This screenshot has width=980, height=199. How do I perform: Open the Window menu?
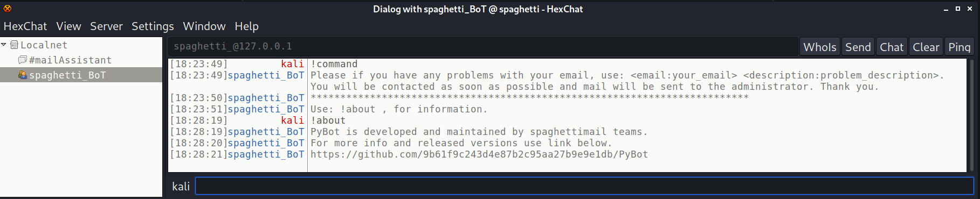[x=204, y=26]
